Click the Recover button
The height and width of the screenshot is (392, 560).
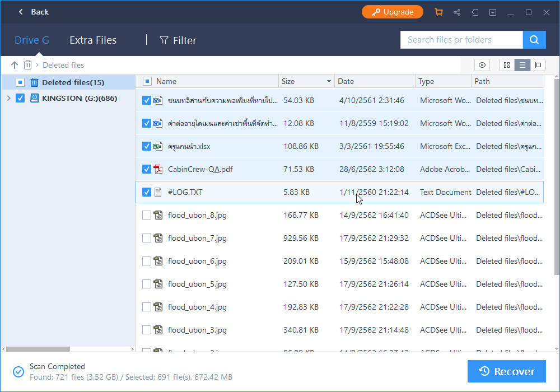click(x=506, y=371)
